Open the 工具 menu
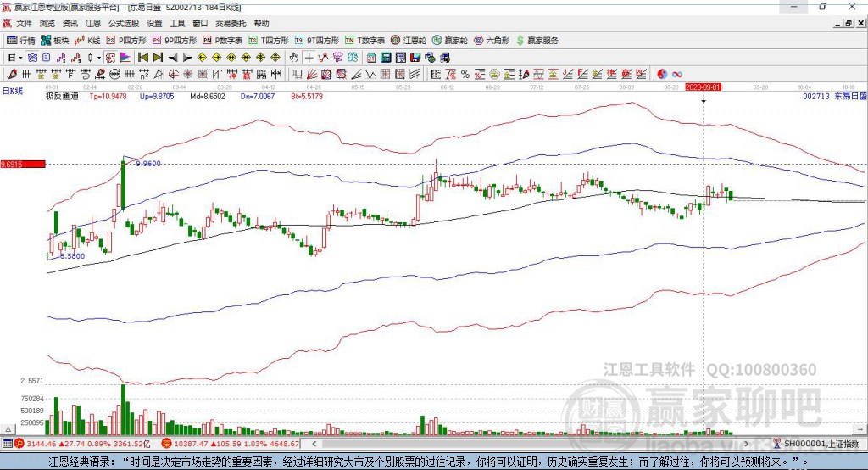The width and height of the screenshot is (868, 470). click(177, 23)
